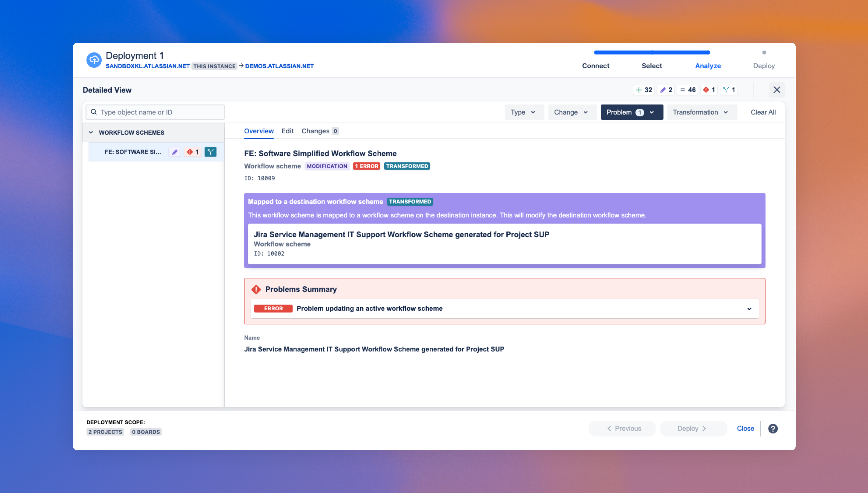Open the Type filter dropdown
This screenshot has width=868, height=493.
(524, 112)
